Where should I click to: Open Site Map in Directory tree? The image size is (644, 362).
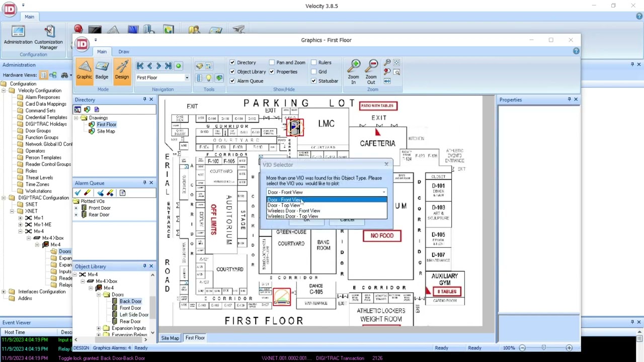(106, 131)
